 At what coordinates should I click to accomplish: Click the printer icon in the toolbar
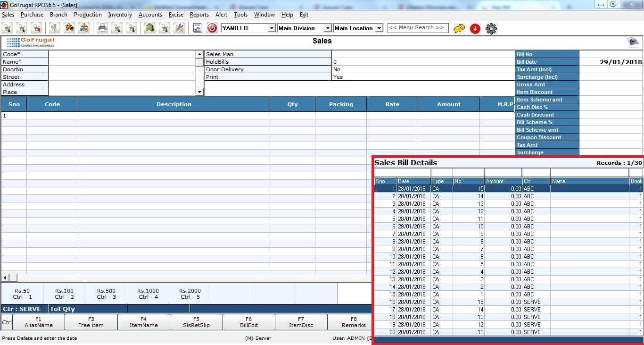tap(102, 28)
